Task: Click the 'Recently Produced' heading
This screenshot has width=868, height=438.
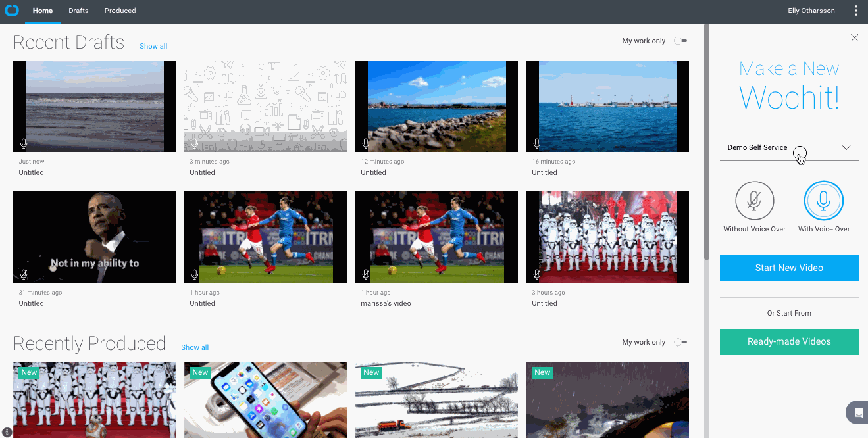Action: point(89,343)
